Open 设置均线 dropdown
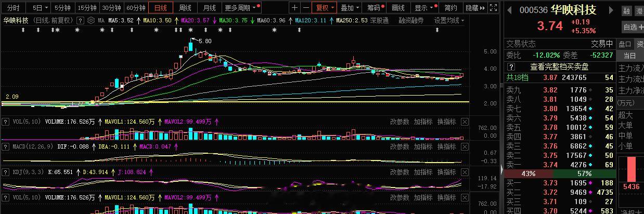The width and height of the screenshot is (644, 214). pos(449,20)
